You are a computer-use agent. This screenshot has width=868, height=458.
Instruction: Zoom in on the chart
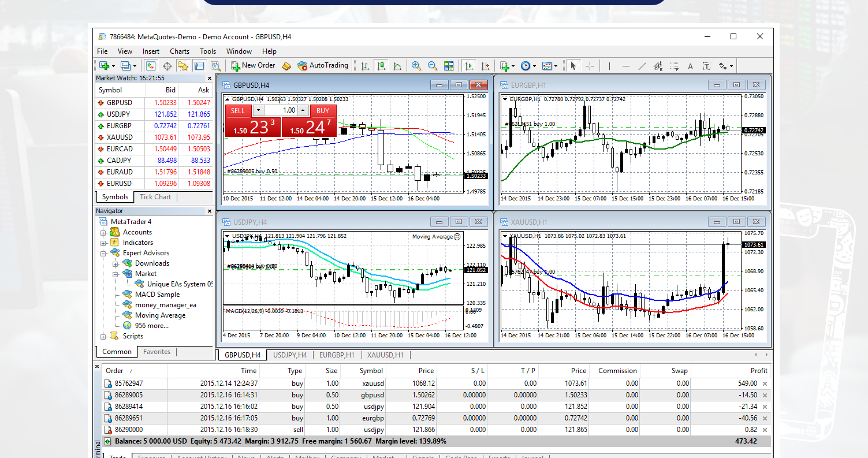coord(416,65)
